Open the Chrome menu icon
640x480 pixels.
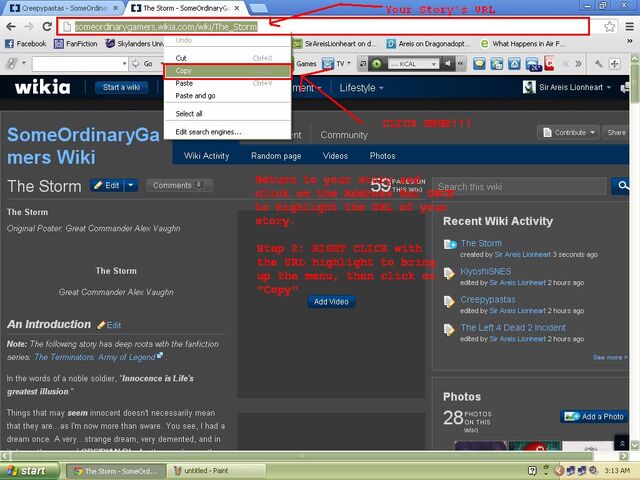pos(629,27)
